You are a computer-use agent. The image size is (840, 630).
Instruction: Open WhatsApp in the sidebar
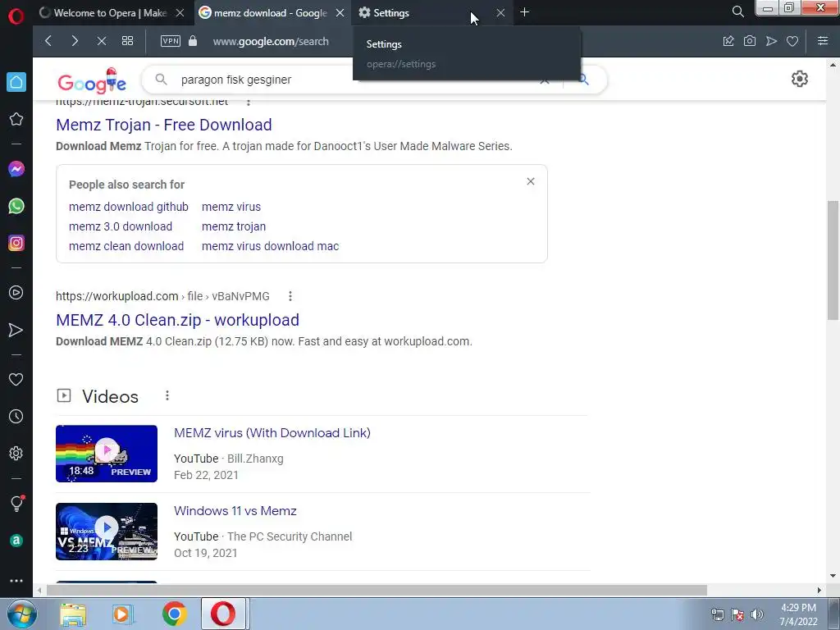pos(16,206)
